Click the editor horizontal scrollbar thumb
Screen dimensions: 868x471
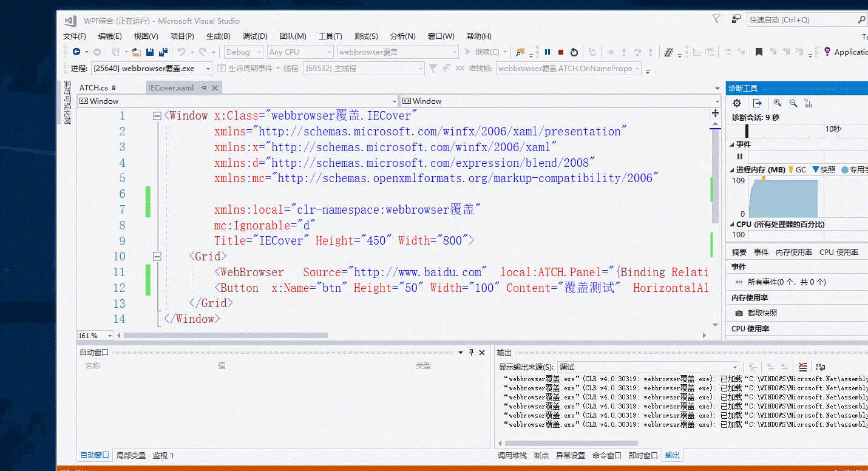click(226, 336)
